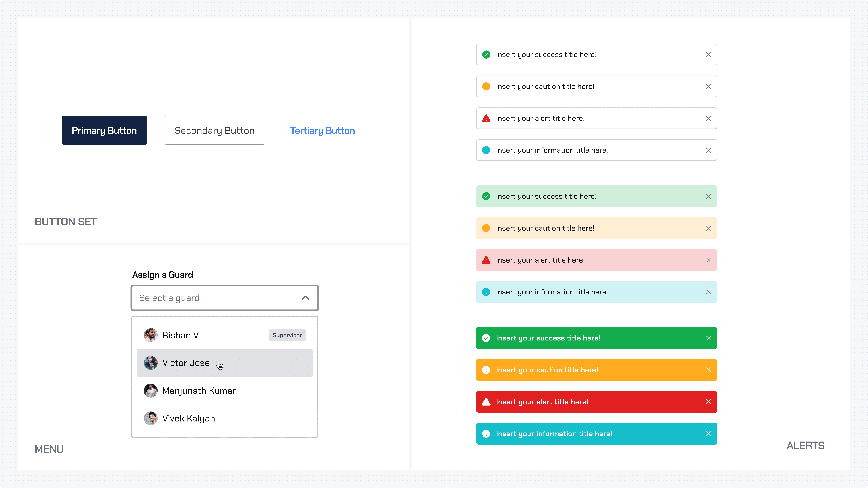The width and height of the screenshot is (868, 488).
Task: Click the information title text on the light teal alert
Action: pos(552,292)
